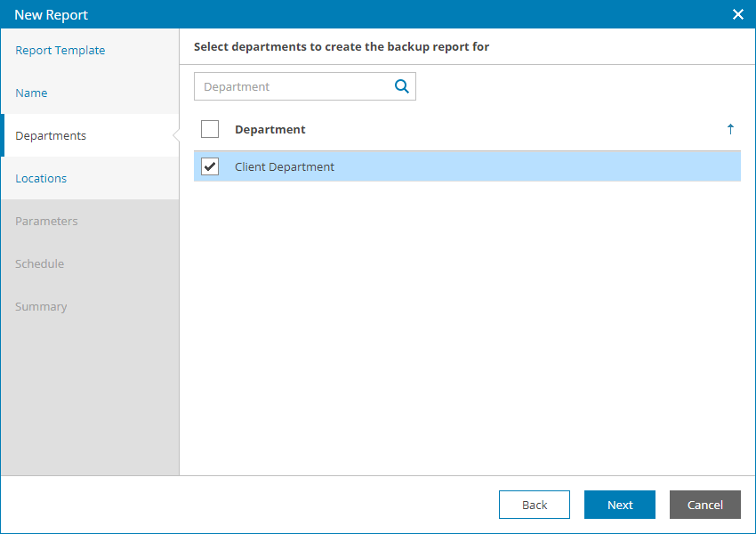This screenshot has height=534, width=756.
Task: Proceed with the Next button
Action: point(620,505)
